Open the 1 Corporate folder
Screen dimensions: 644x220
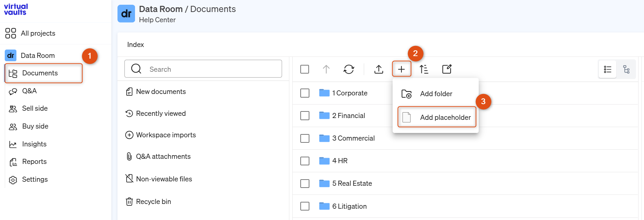[350, 93]
